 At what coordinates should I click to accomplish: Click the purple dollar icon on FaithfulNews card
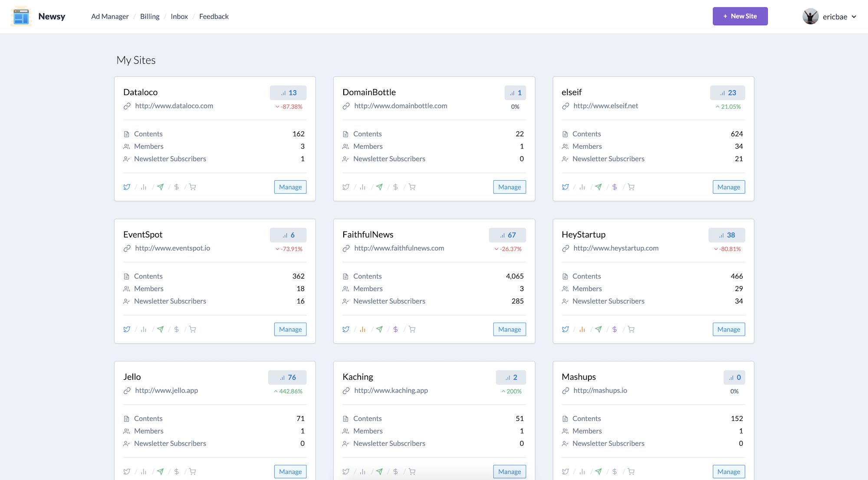pos(395,329)
